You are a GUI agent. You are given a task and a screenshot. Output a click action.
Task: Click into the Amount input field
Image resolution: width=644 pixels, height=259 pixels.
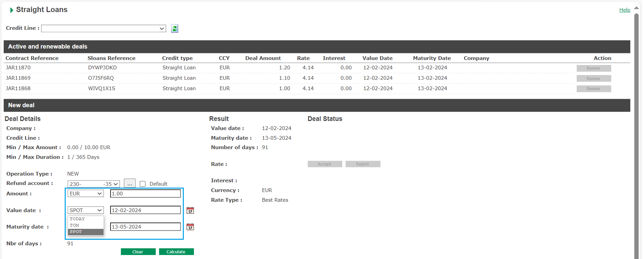(x=145, y=194)
